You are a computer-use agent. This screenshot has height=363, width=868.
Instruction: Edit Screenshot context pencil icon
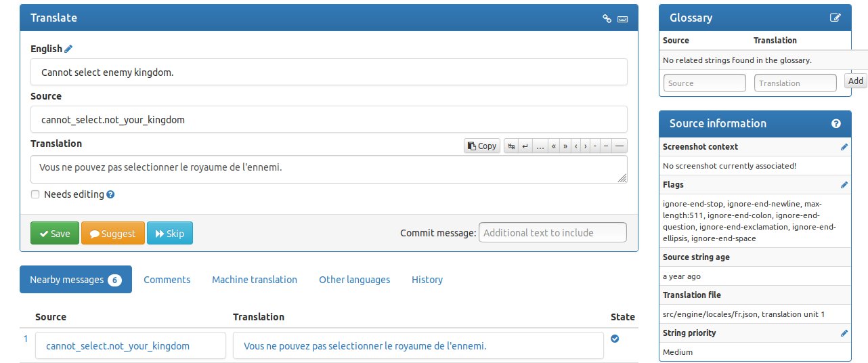844,147
